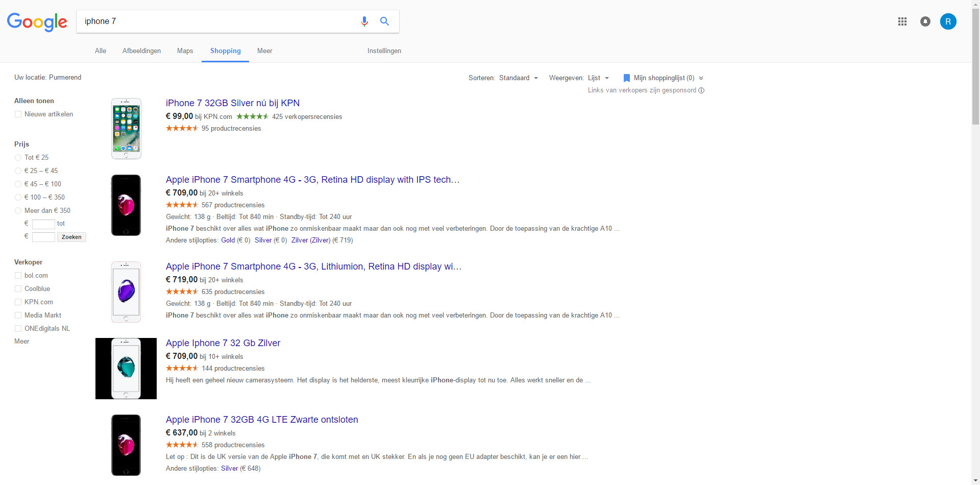Select the Shopping tab
Screen dimensions: 980x485
click(225, 51)
